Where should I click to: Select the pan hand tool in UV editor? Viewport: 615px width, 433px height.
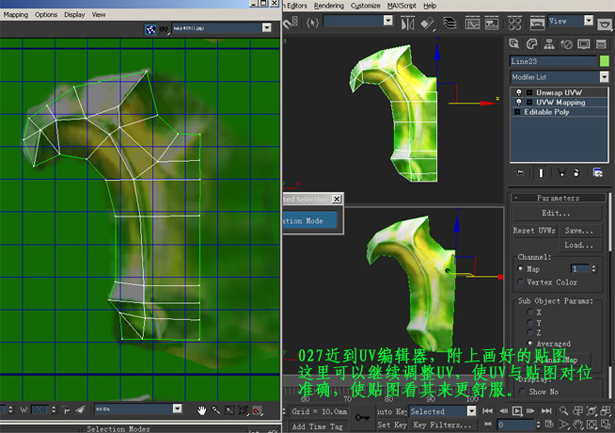click(202, 410)
